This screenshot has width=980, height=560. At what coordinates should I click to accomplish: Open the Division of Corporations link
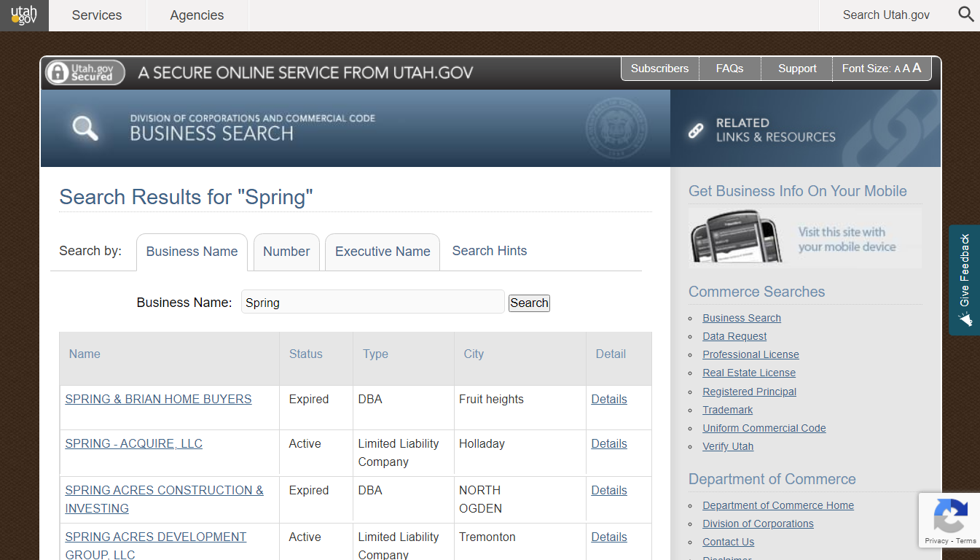(x=758, y=524)
